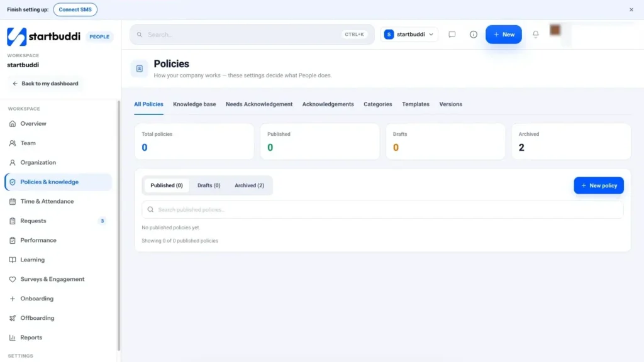
Task: Click the Policies & knowledge shield icon
Action: click(13, 182)
